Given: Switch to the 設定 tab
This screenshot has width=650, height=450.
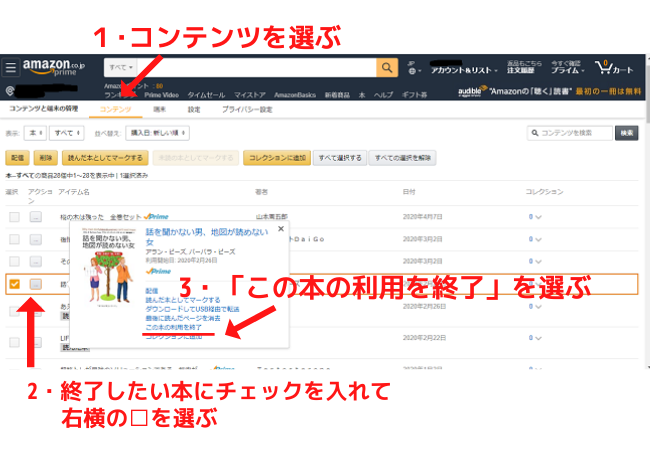Looking at the screenshot, I should click(194, 109).
